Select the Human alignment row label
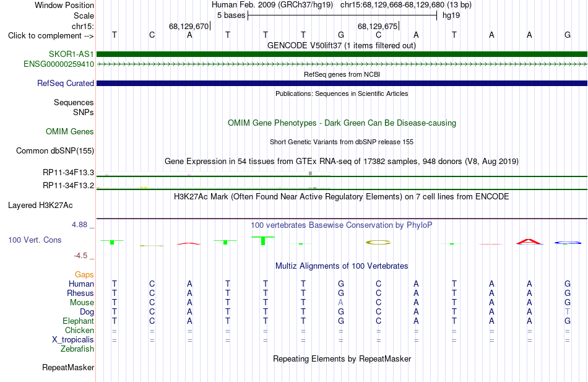Screen dimensions: 588x382 tap(81, 284)
